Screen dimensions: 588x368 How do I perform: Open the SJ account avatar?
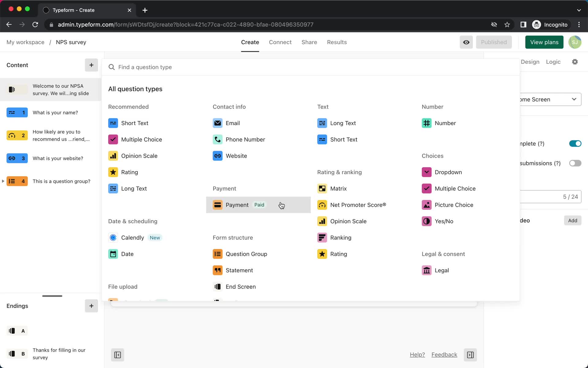pos(575,42)
